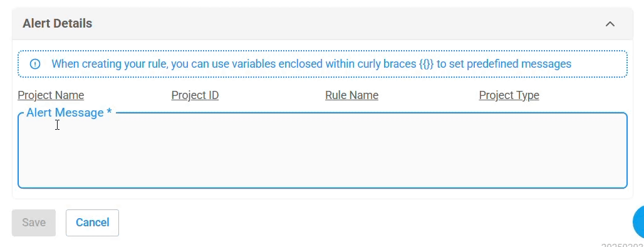Click the curly braces {{}} in hint
Screen dimensions: 644x247
427,64
